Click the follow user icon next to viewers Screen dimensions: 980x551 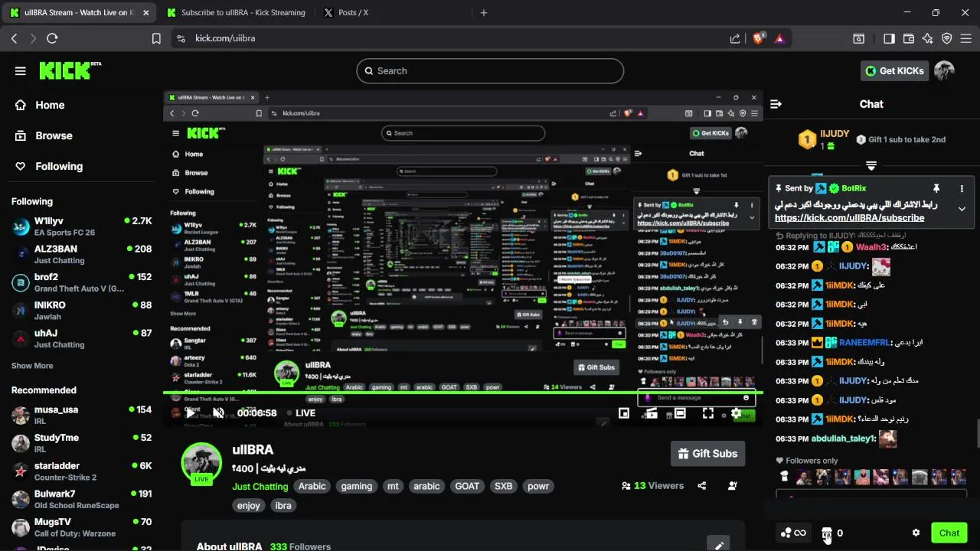tap(733, 486)
